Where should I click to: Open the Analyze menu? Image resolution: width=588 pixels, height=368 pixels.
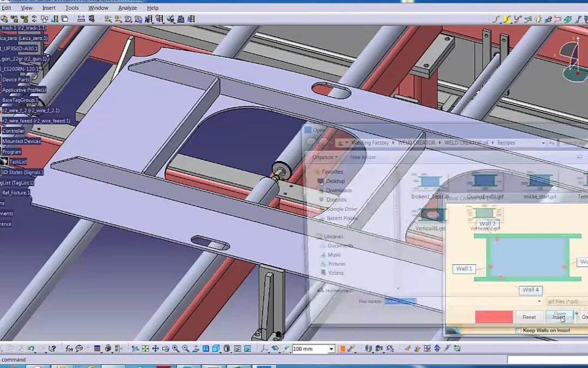point(127,8)
